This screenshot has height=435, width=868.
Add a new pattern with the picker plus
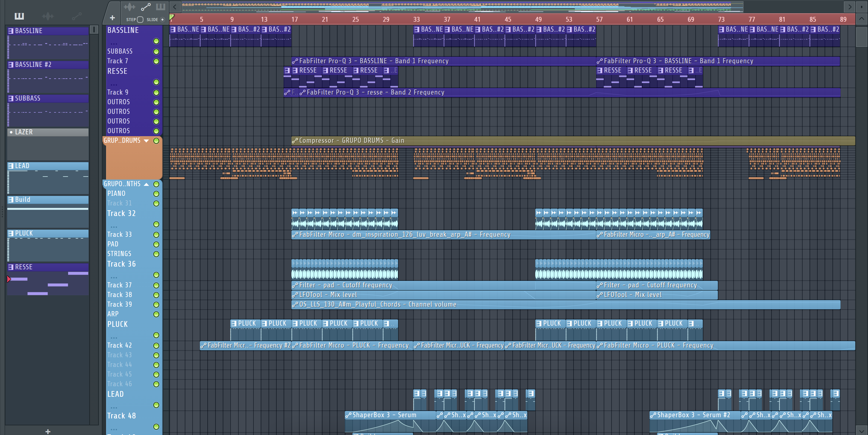(x=48, y=431)
